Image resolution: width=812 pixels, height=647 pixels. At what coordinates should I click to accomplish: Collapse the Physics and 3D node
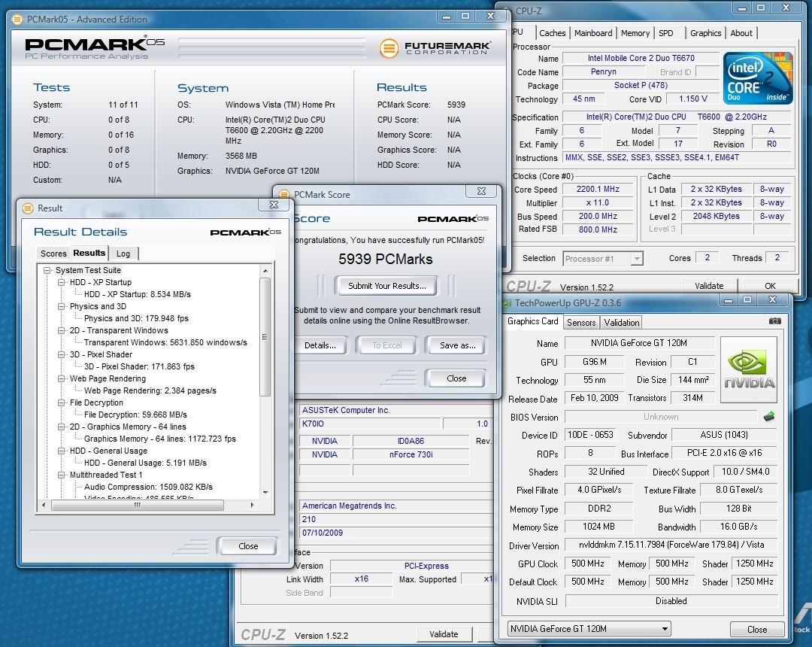pos(62,307)
